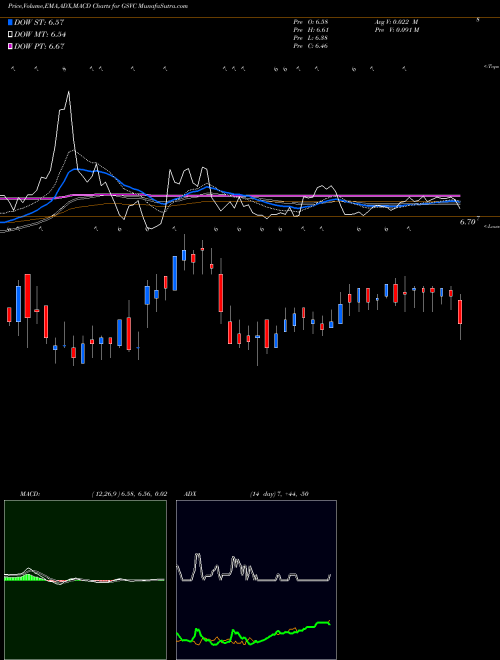Select the 'DOW ST: 6.57' label
The height and width of the screenshot is (660, 500).
(x=39, y=22)
